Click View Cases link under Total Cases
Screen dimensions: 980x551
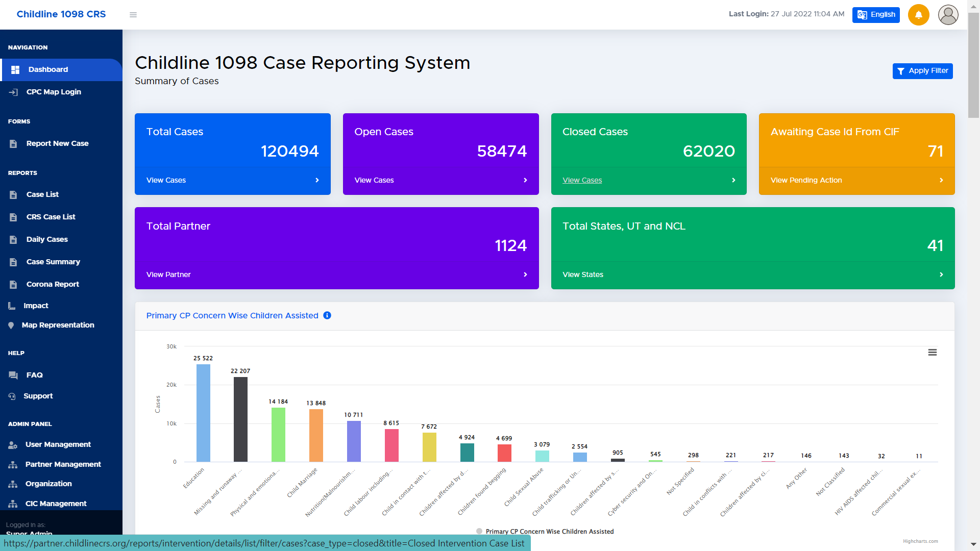coord(166,180)
